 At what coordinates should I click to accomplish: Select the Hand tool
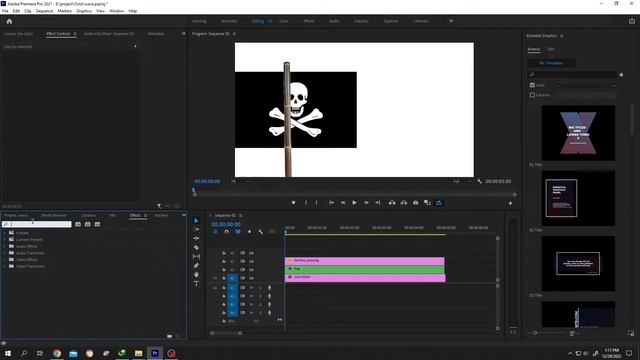pyautogui.click(x=196, y=274)
